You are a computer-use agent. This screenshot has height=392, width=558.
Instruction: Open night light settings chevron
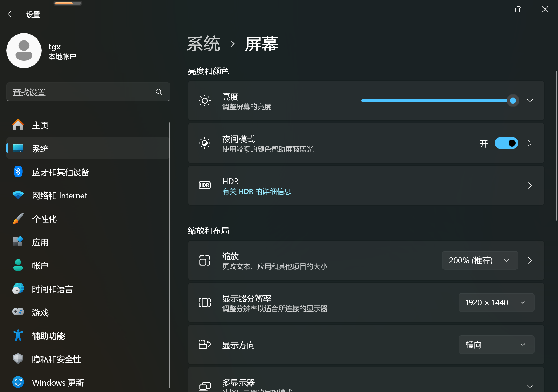pyautogui.click(x=530, y=143)
